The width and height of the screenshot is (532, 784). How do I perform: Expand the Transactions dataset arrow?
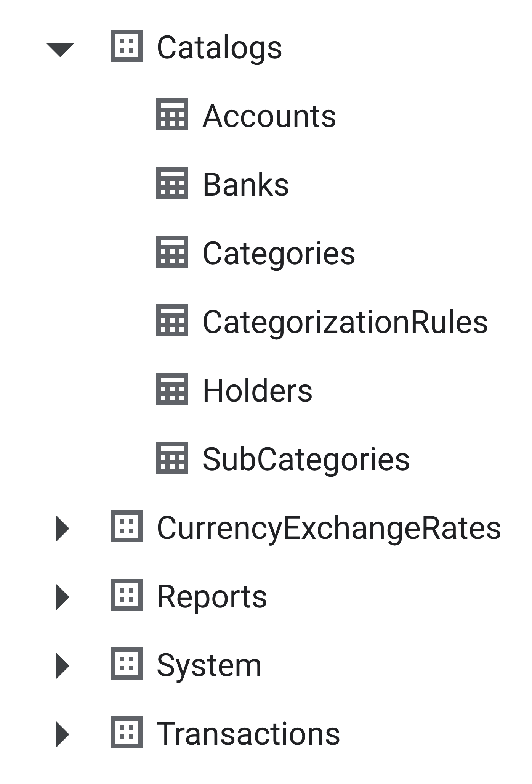pyautogui.click(x=62, y=734)
